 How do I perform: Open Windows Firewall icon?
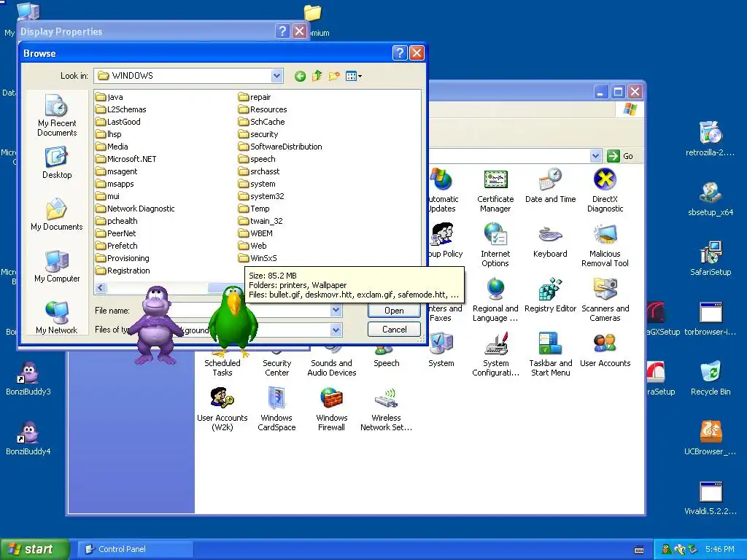(332, 410)
